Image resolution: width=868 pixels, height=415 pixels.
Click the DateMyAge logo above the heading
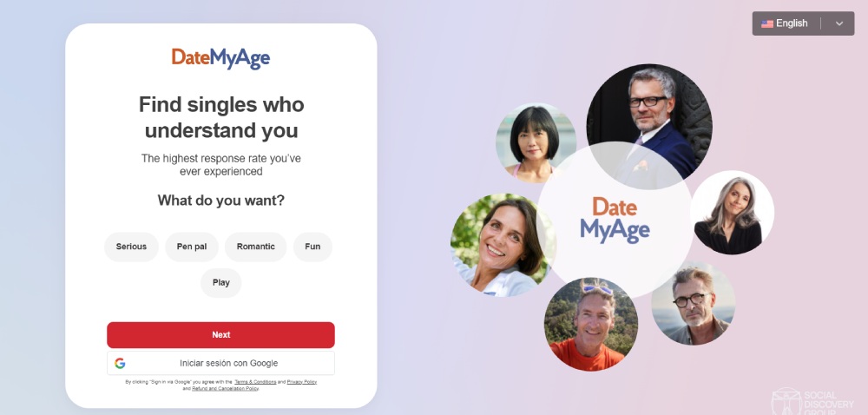pos(220,58)
